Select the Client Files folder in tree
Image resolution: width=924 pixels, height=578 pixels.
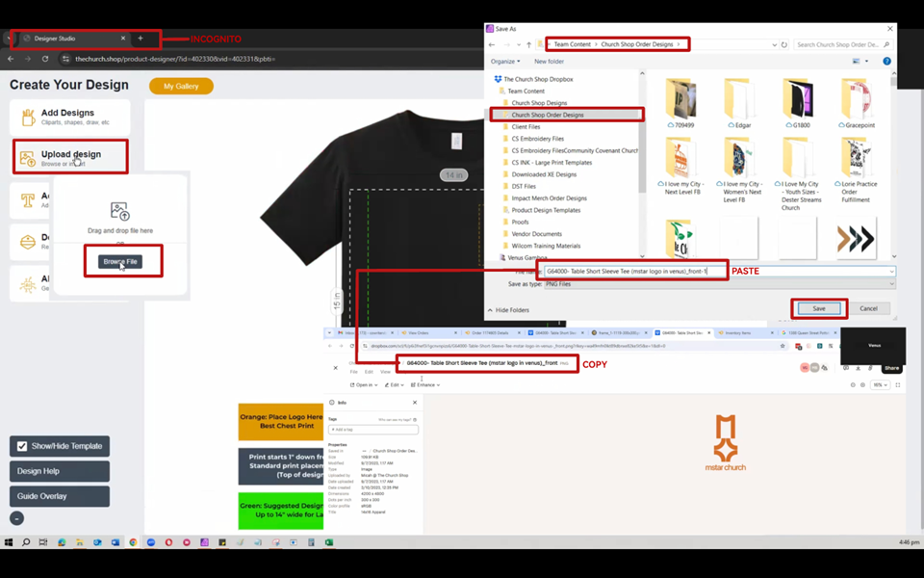526,127
